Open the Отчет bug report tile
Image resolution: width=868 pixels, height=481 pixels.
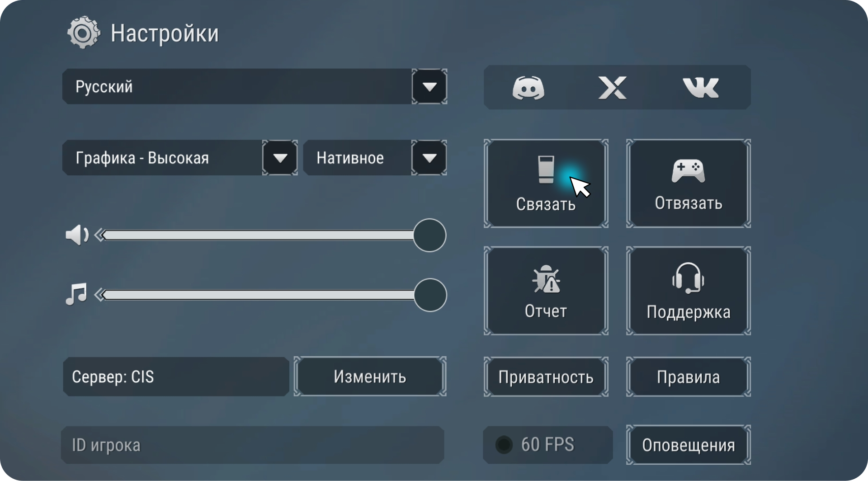click(x=546, y=291)
